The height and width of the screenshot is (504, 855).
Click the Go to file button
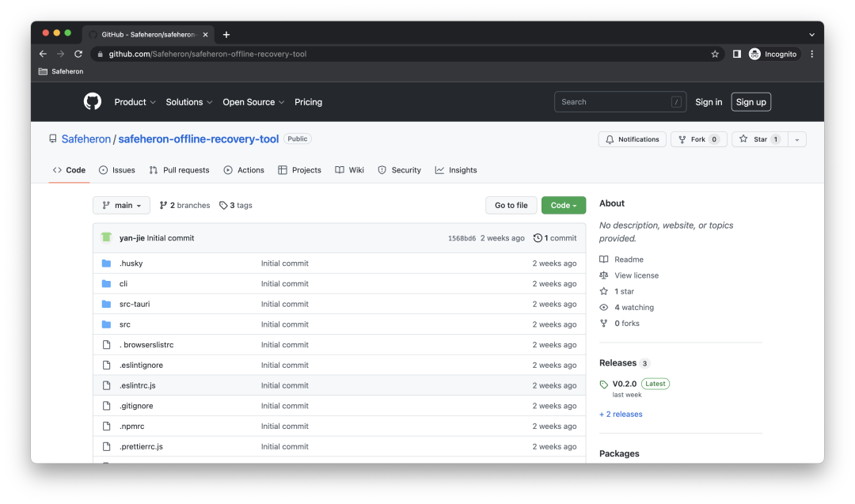(511, 206)
